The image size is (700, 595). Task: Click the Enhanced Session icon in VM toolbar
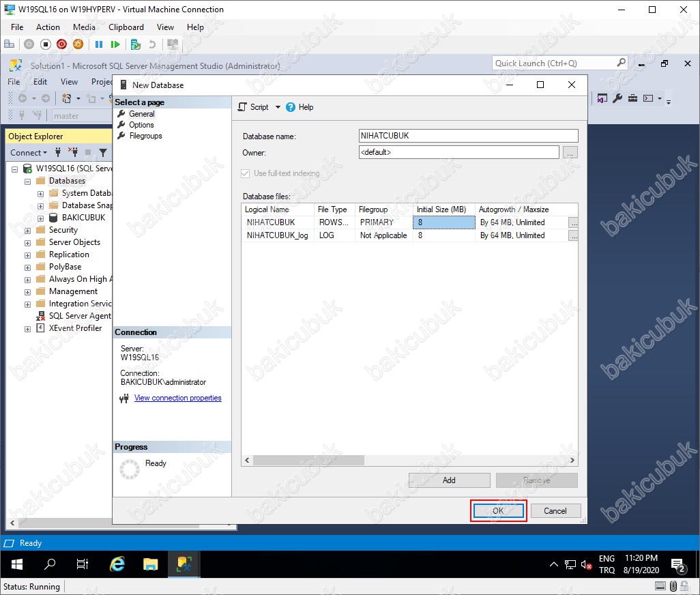coord(173,44)
